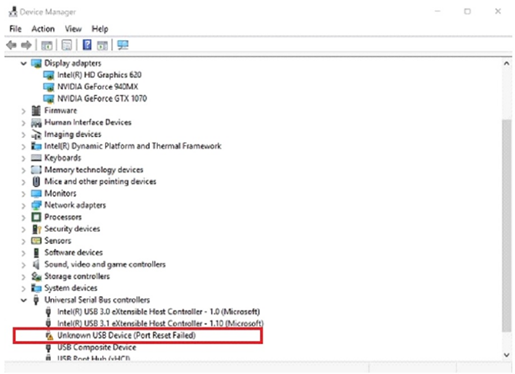Open the Help toolbar icon with question mark
The image size is (515, 374).
coord(87,45)
